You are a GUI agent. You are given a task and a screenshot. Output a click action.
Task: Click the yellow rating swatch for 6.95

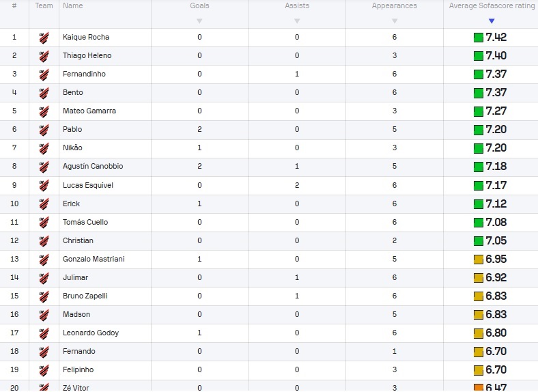pos(479,260)
